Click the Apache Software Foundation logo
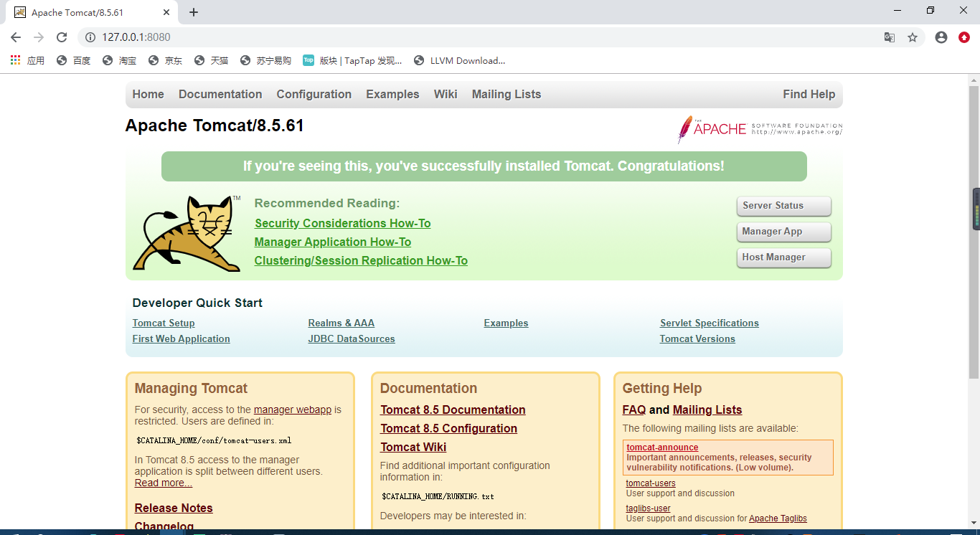980x535 pixels. pyautogui.click(x=760, y=129)
